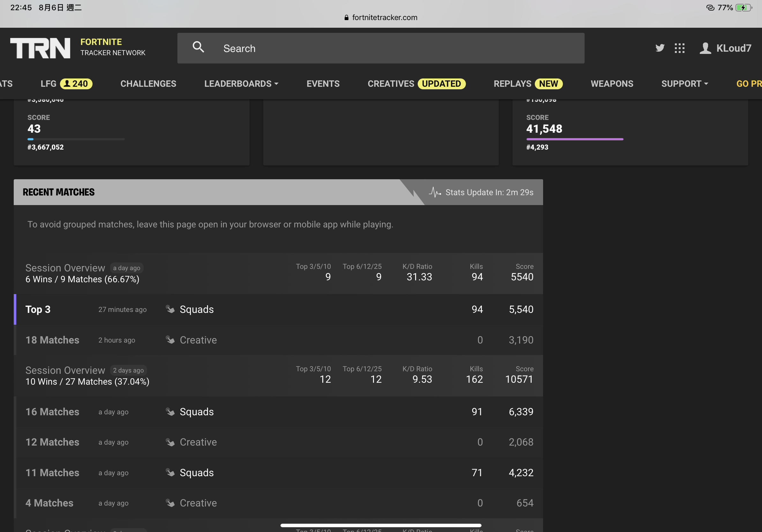Tap the lock icon in the address bar
Viewport: 762px width, 532px height.
click(x=346, y=18)
